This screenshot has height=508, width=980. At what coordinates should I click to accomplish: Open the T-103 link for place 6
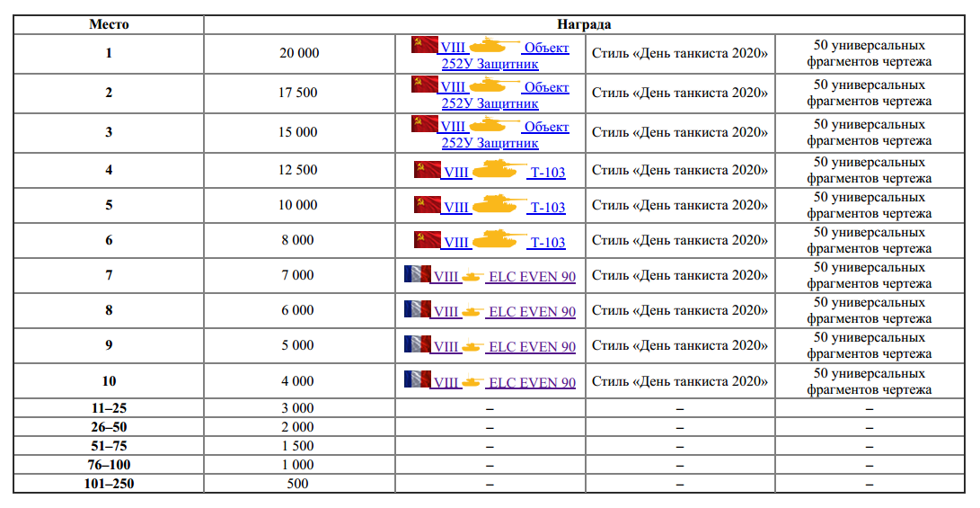pos(548,242)
